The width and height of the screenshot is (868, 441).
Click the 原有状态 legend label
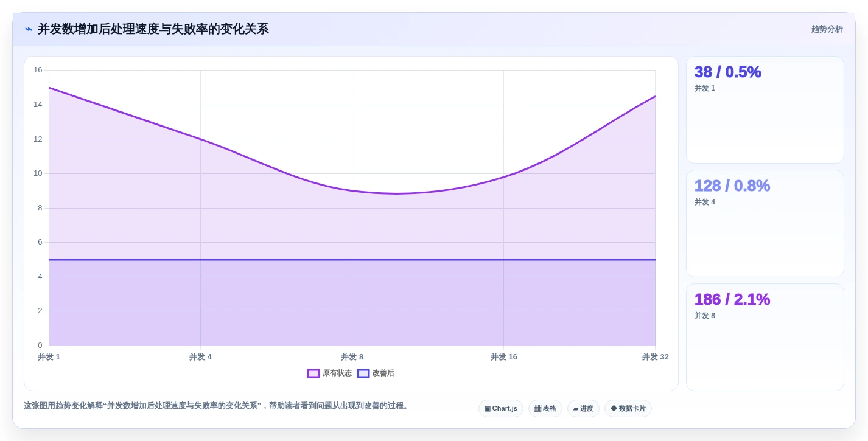(x=337, y=373)
